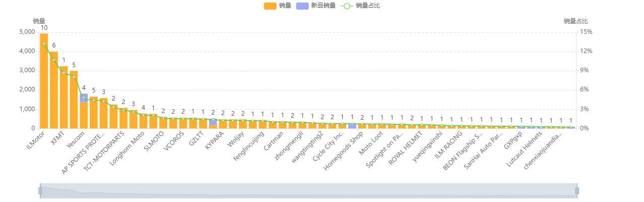
Task: Click the TCT-MOTORPARTS axis label
Action: (x=104, y=152)
